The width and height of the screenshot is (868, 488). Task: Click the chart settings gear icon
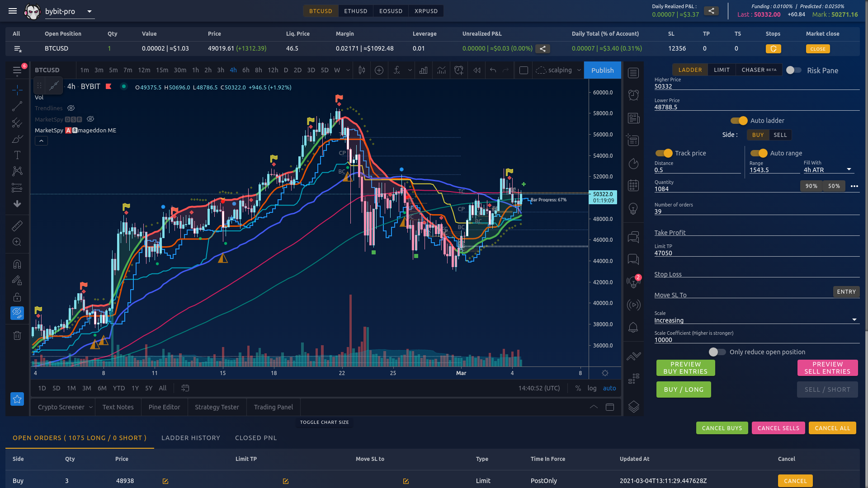[x=605, y=373]
